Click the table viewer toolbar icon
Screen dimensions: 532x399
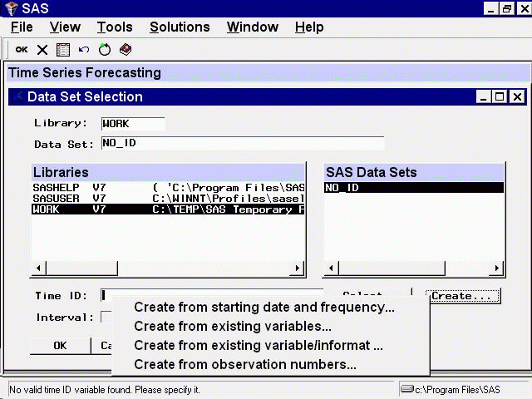[x=63, y=50]
